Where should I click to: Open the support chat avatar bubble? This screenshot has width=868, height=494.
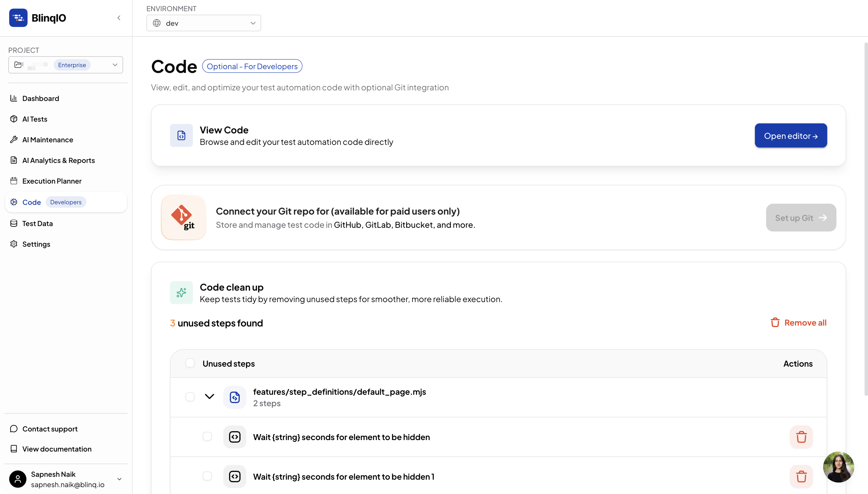(x=838, y=467)
